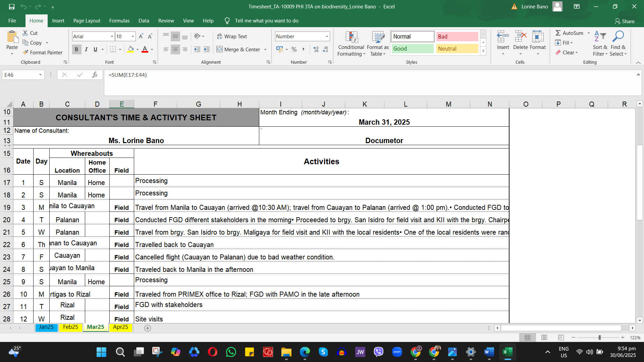The width and height of the screenshot is (644, 362).
Task: Apply the Good cell style
Action: (x=412, y=49)
